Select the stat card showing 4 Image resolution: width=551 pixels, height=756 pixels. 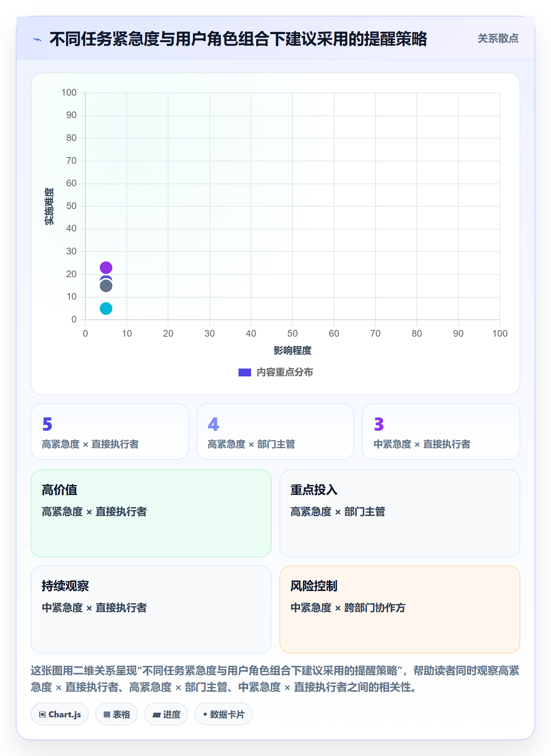[x=275, y=432]
